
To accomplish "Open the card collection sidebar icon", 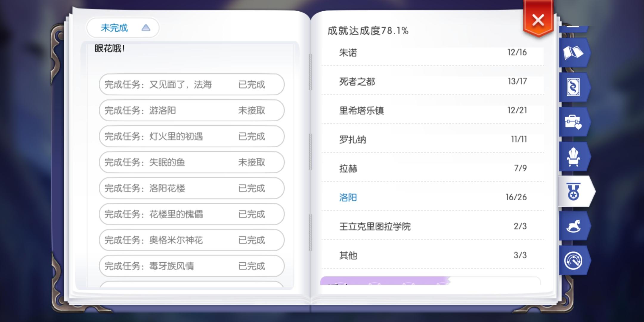I will coord(573,87).
